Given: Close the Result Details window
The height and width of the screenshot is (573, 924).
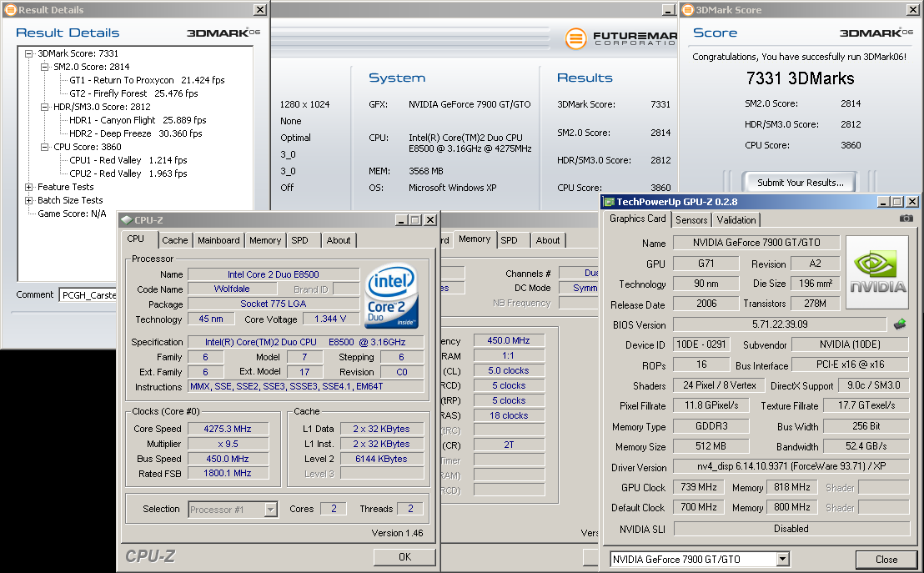Looking at the screenshot, I should tap(260, 9).
